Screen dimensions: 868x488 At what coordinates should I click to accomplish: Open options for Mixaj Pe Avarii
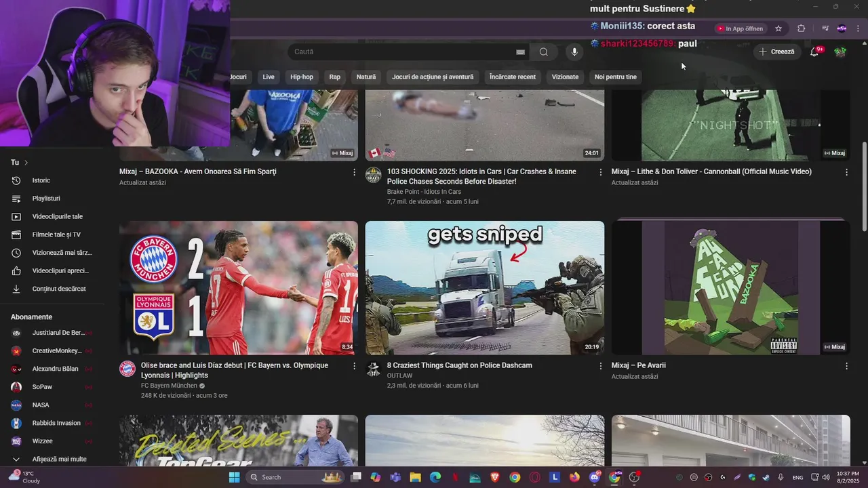pyautogui.click(x=846, y=366)
